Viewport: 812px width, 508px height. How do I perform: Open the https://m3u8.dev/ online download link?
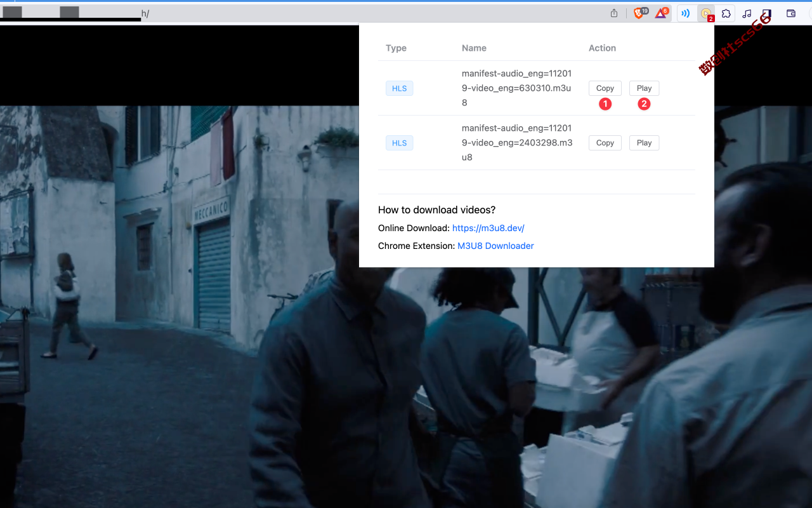(488, 228)
